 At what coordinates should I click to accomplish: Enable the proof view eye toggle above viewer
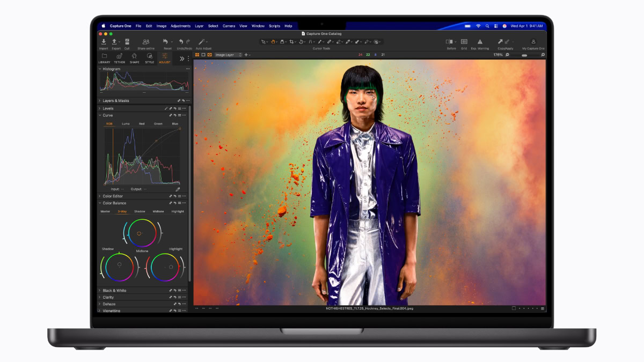pos(209,54)
